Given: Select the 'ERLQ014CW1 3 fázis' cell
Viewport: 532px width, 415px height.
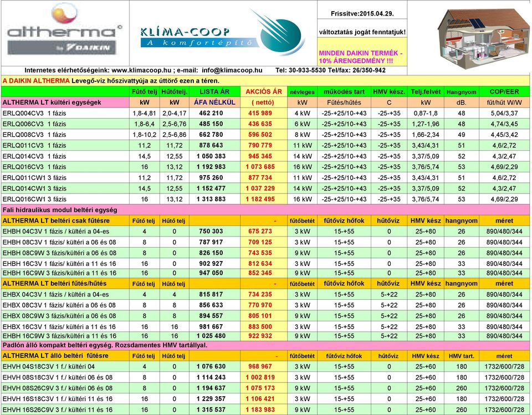Looking at the screenshot, I should 65,189.
